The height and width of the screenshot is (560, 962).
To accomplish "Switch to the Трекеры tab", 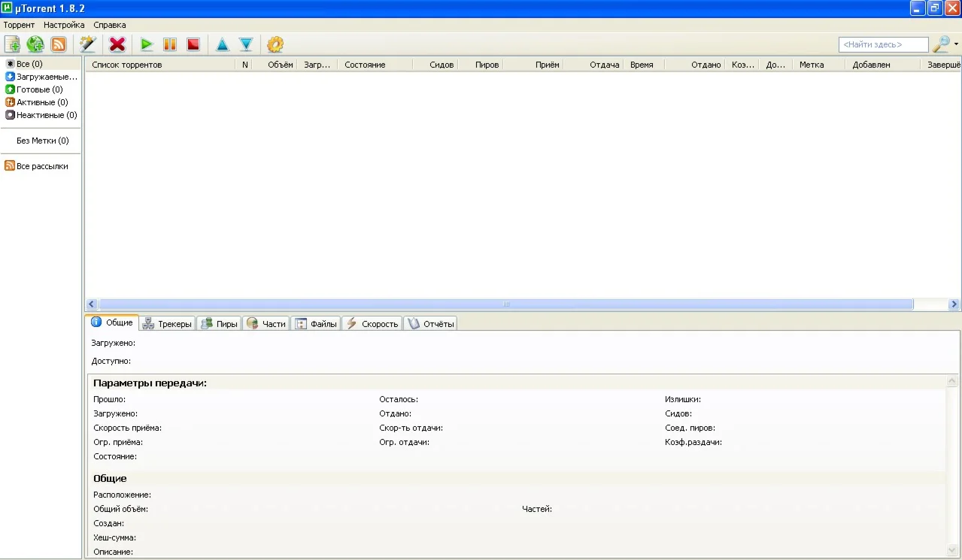I will (166, 322).
